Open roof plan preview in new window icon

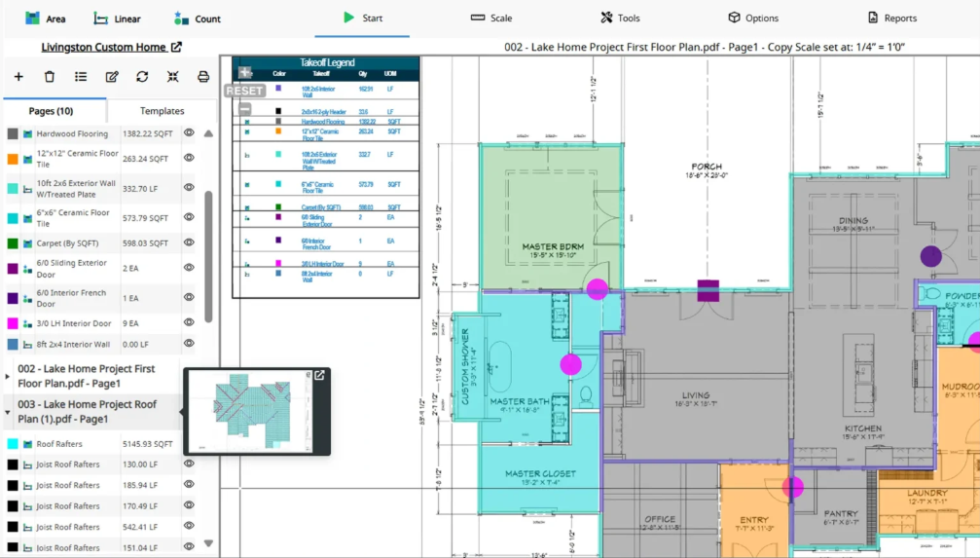click(319, 375)
